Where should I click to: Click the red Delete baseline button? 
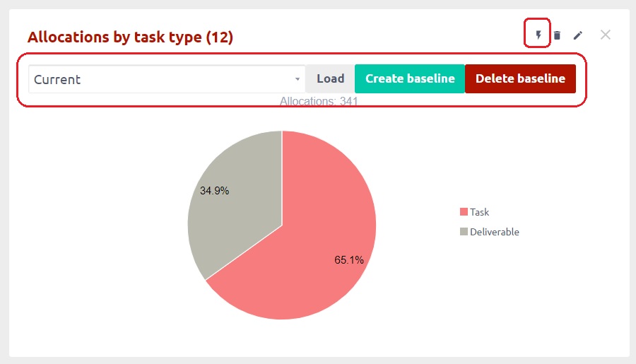coord(520,78)
